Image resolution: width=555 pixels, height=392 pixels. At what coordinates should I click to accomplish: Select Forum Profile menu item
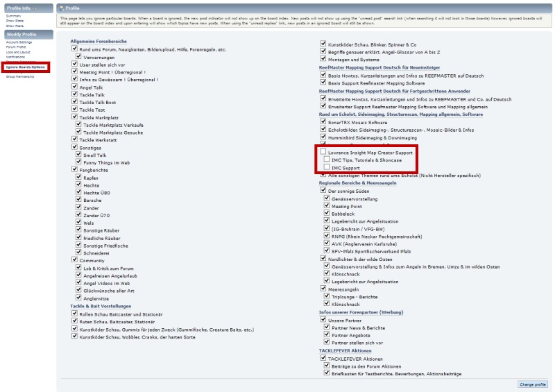[17, 47]
